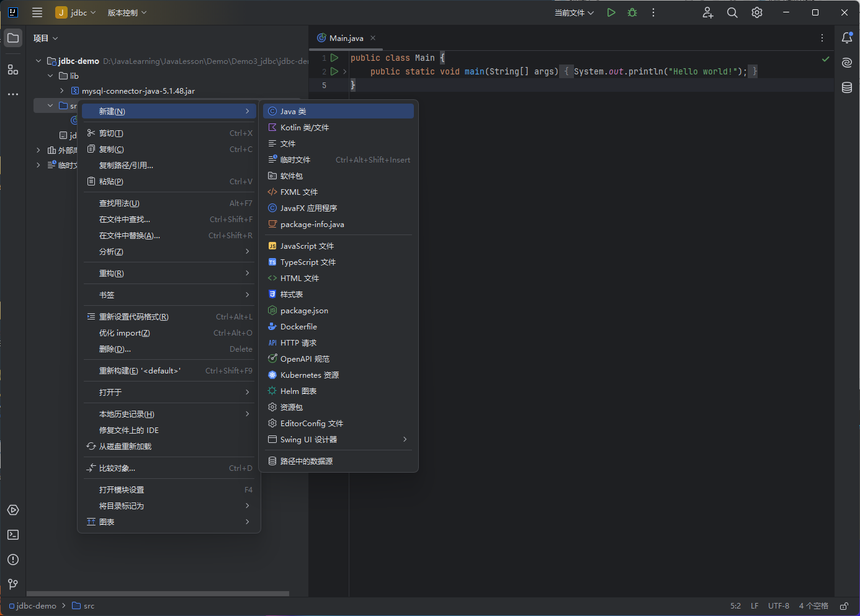Choose package.json in the submenu
Screen dimensions: 860x616
338,310
